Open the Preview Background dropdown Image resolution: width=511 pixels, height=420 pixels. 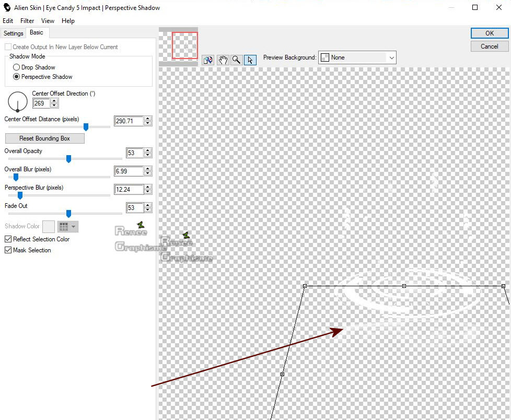click(357, 57)
